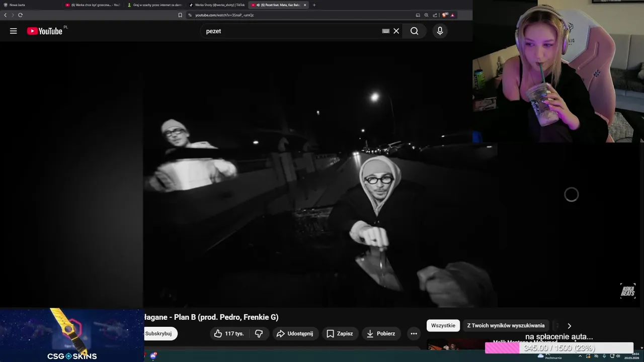Open the Brave Shields lion icon
The height and width of the screenshot is (362, 644).
coord(445,15)
